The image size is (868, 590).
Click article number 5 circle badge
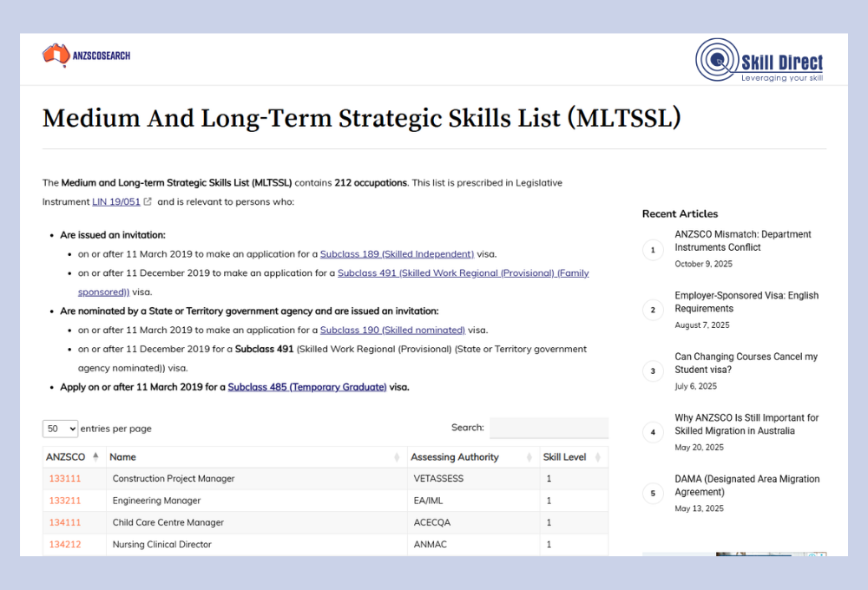click(x=654, y=493)
